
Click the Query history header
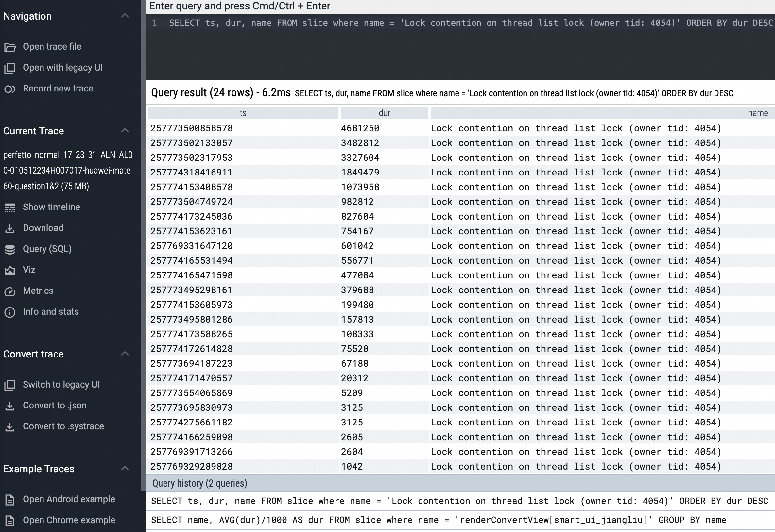coord(199,483)
